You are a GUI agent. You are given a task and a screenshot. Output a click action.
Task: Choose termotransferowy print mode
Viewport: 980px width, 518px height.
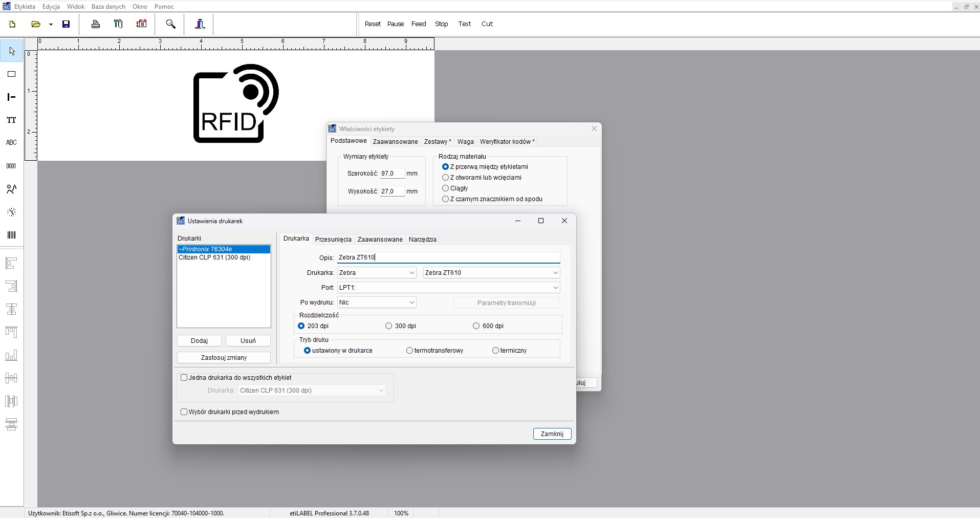tap(409, 351)
